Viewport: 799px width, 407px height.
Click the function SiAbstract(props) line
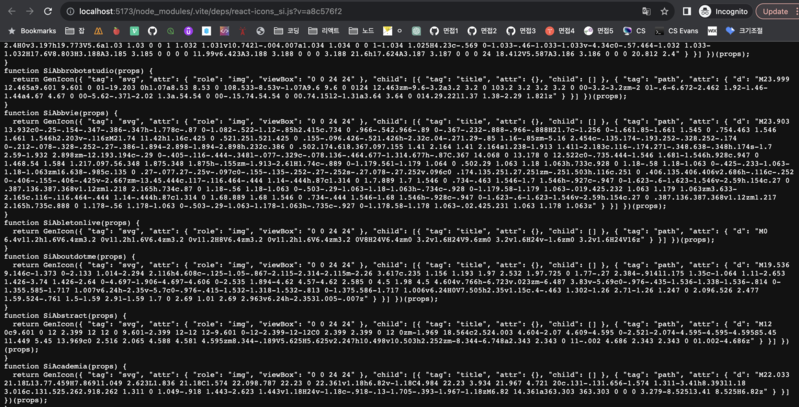(66, 315)
